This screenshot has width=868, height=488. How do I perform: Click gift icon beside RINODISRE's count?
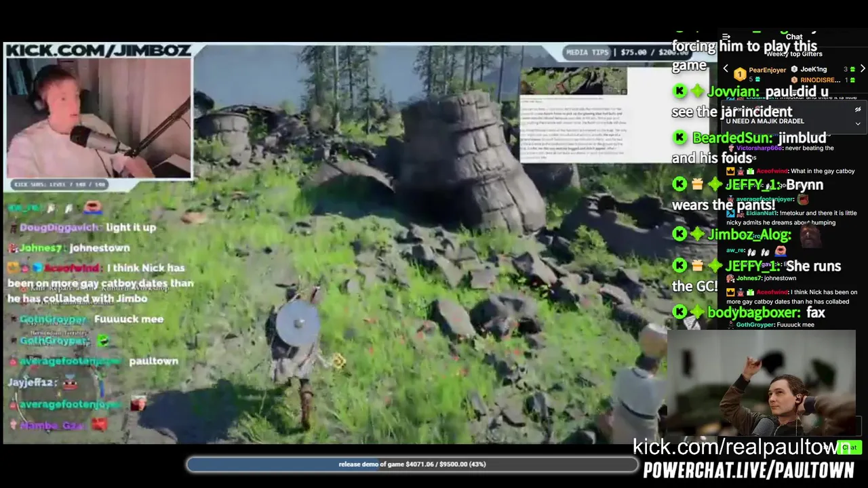click(852, 80)
